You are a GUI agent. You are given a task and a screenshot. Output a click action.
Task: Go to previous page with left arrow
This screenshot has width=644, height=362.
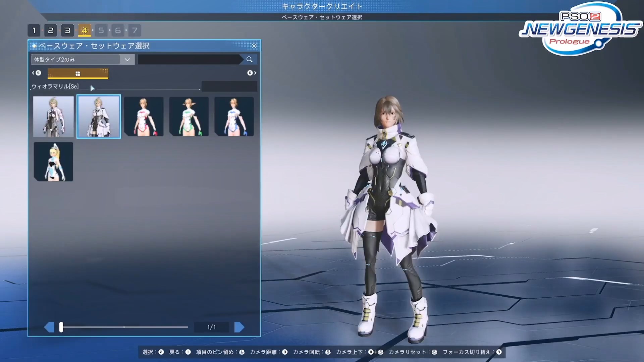click(x=49, y=327)
